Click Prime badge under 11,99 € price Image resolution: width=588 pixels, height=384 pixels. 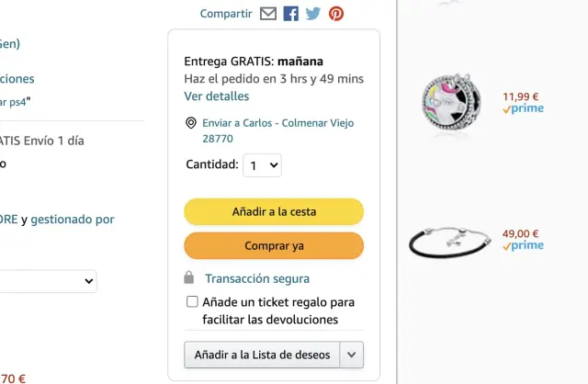click(523, 108)
